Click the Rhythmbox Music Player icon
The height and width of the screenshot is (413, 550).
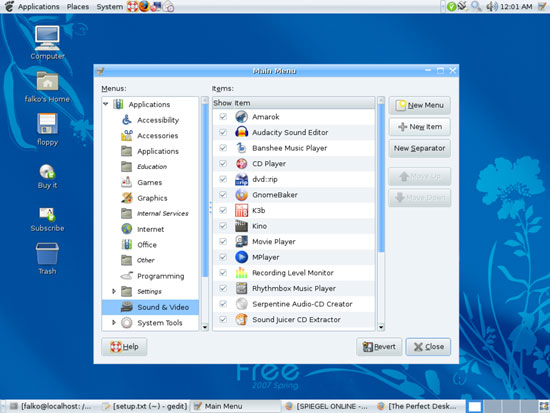coord(241,288)
